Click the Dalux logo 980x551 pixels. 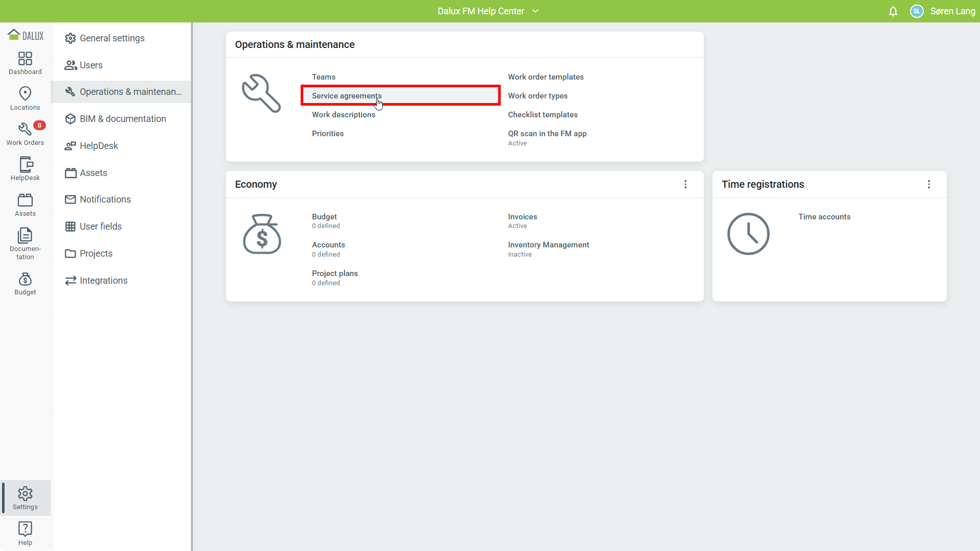(x=26, y=35)
